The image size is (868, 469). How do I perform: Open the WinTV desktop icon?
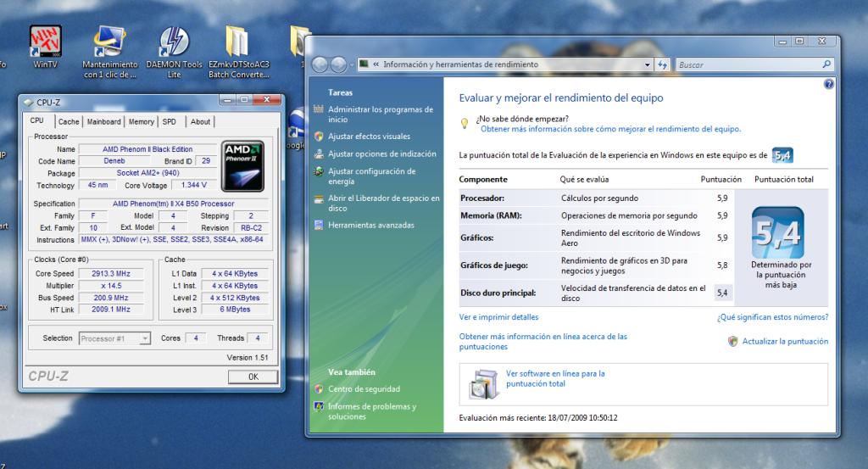45,43
